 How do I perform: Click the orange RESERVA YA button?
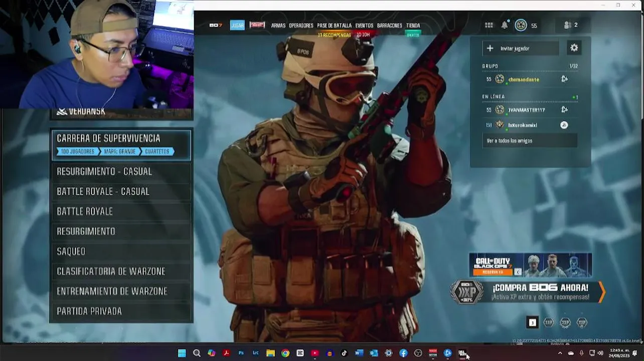[x=493, y=272]
